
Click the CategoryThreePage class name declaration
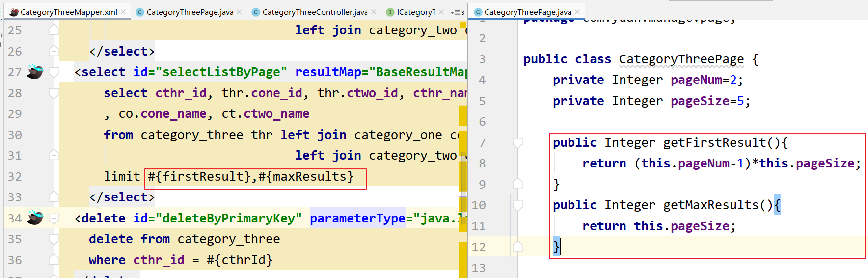tap(681, 59)
